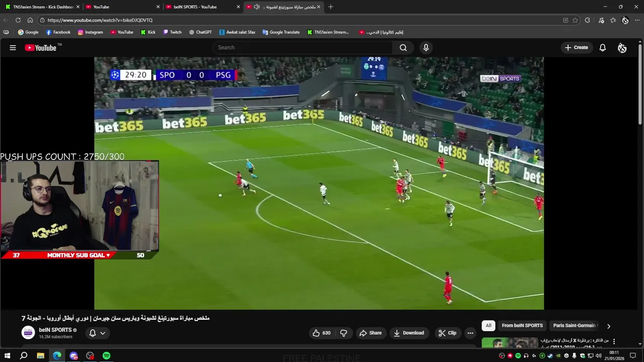Mute audio on the playing tab

(257, 7)
